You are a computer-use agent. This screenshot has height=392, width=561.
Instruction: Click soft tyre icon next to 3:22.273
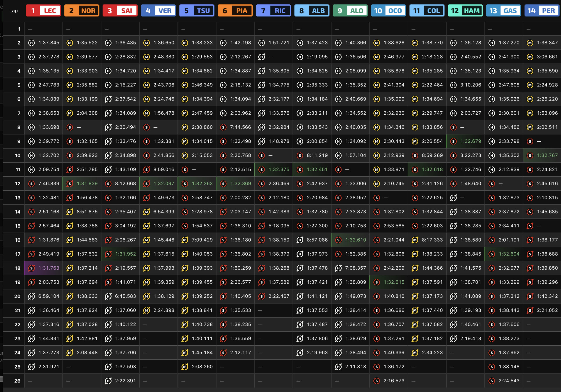coord(453,155)
